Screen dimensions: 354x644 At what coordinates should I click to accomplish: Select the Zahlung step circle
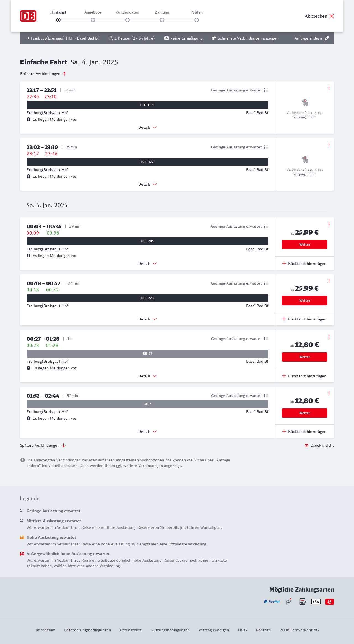(x=162, y=20)
